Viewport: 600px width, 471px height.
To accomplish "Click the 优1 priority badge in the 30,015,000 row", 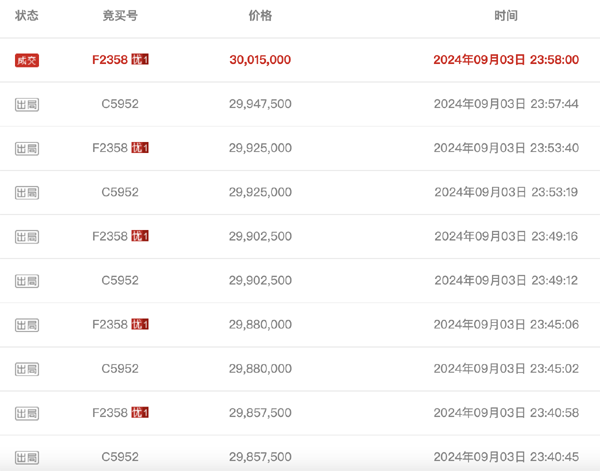I will click(x=140, y=59).
